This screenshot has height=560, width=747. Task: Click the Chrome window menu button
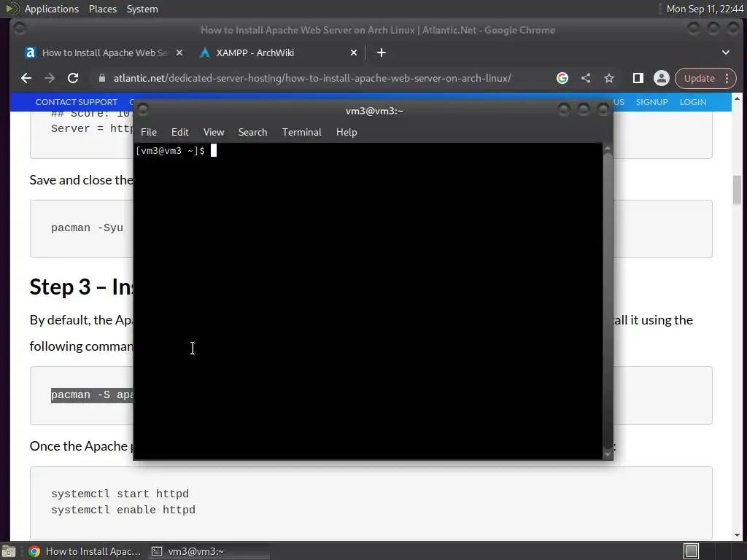(20, 29)
